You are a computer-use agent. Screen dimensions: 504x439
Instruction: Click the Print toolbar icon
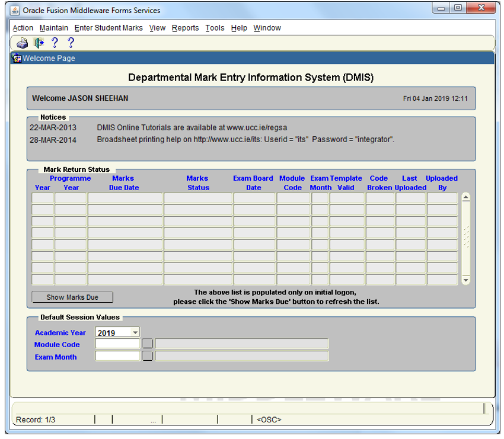pyautogui.click(x=22, y=43)
